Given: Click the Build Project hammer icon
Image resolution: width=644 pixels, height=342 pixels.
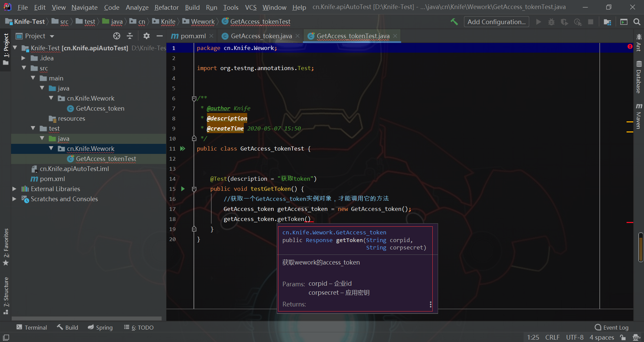Looking at the screenshot, I should click(454, 22).
